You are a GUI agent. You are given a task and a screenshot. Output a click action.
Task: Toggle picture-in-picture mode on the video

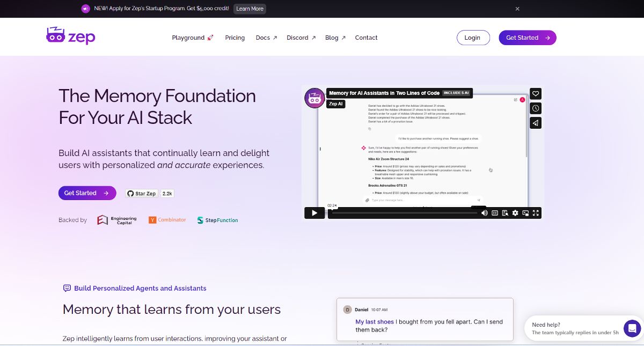(x=525, y=213)
